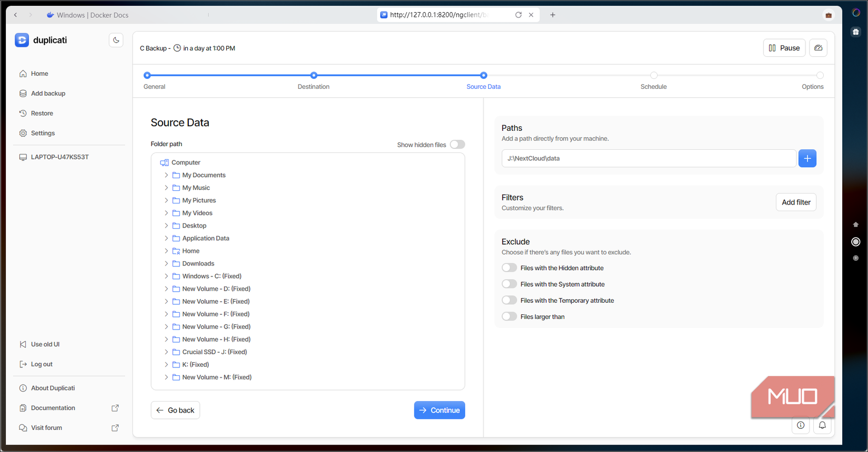Click the sidebar circular record icon at right edge
Screen dimensions: 868x452
tap(856, 242)
